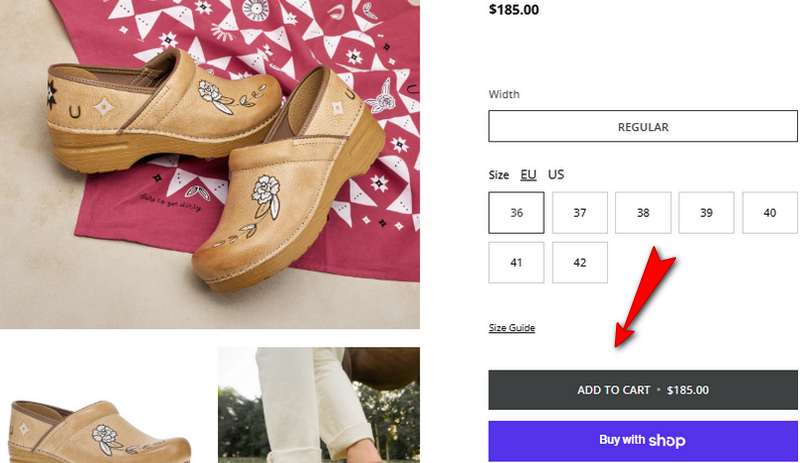Check out using Buy with Shop
Viewport: 800px width, 463px height.
pyautogui.click(x=643, y=440)
